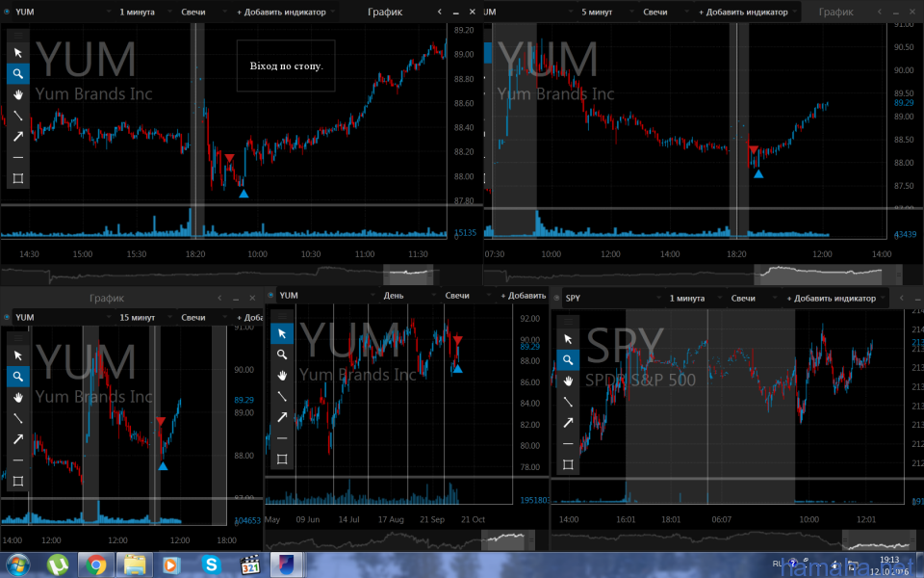Screen dimensions: 924x578
Task: Expand the 'День' timeframe dropdown
Action: (x=399, y=296)
